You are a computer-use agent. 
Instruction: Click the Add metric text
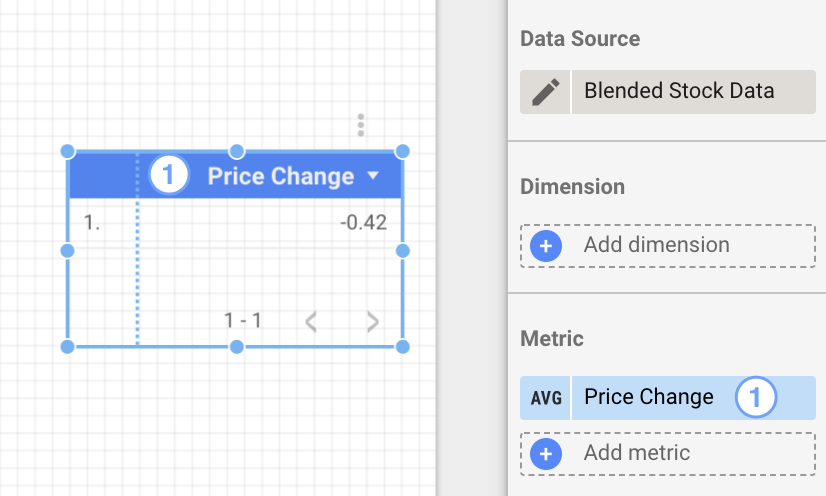(x=637, y=454)
